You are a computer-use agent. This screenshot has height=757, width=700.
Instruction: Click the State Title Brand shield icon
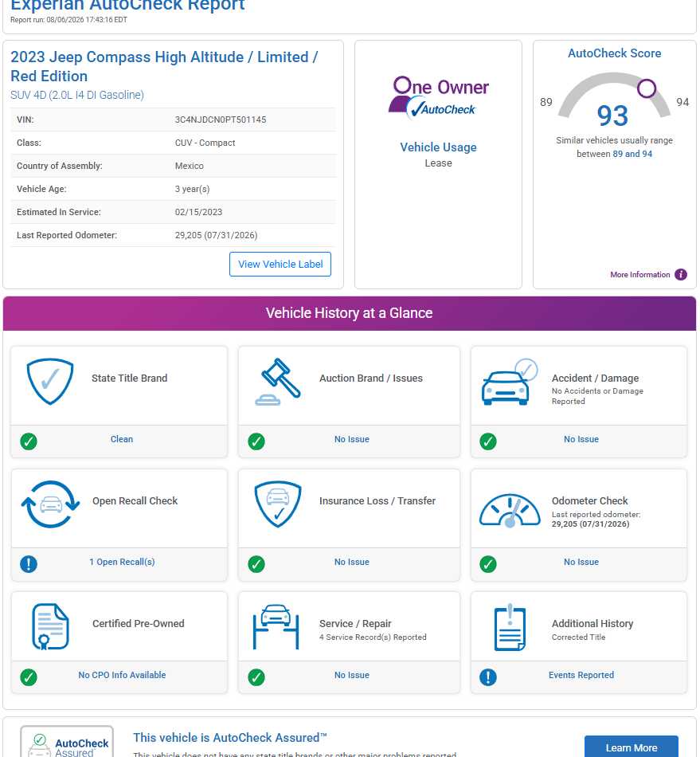tap(50, 381)
